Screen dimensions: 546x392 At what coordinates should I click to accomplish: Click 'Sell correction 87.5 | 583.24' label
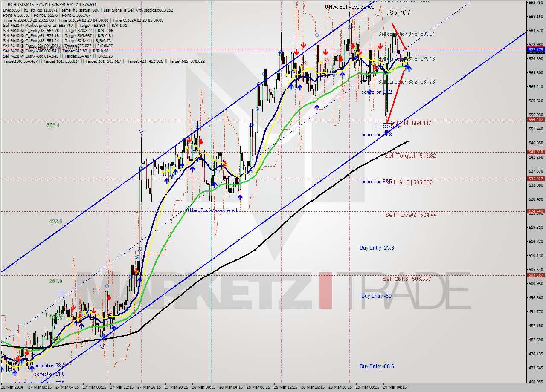pyautogui.click(x=407, y=34)
